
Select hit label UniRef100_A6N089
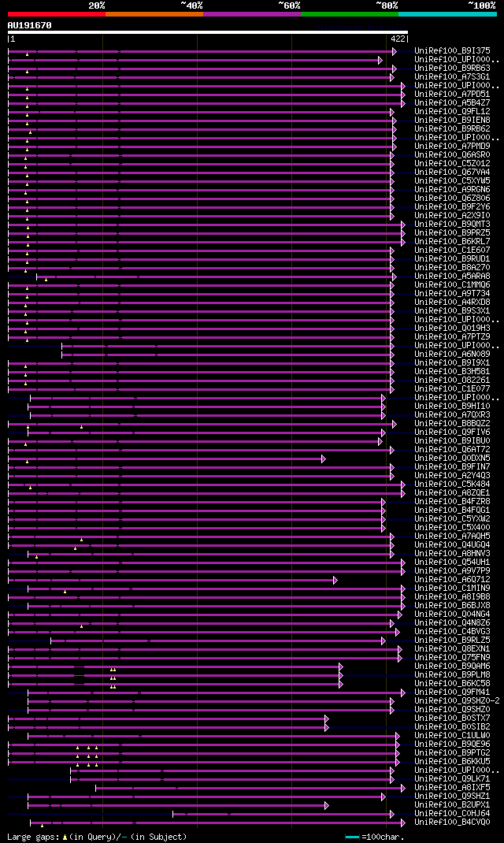click(x=452, y=354)
